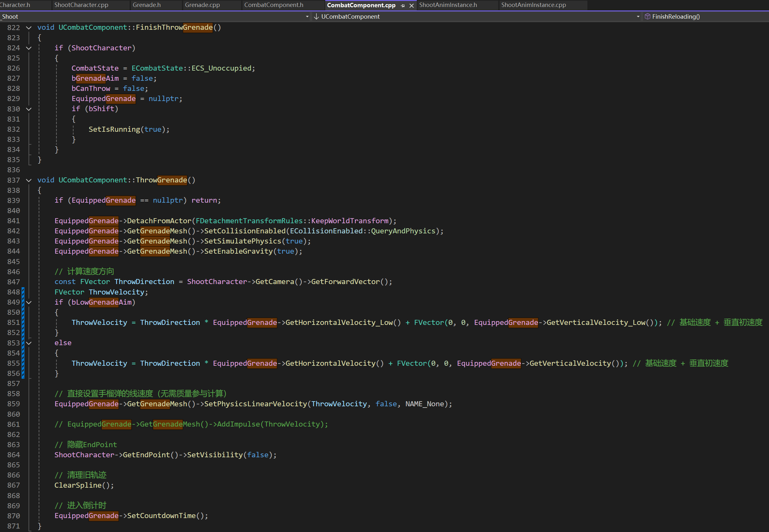Open the CombatComponent.h tab
This screenshot has height=532, width=769.
(x=274, y=5)
